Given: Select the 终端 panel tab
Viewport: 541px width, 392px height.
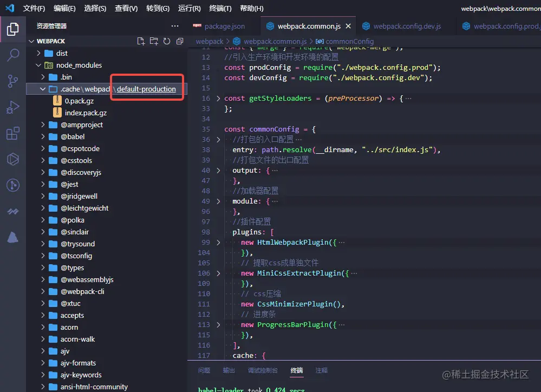Looking at the screenshot, I should pos(297,370).
